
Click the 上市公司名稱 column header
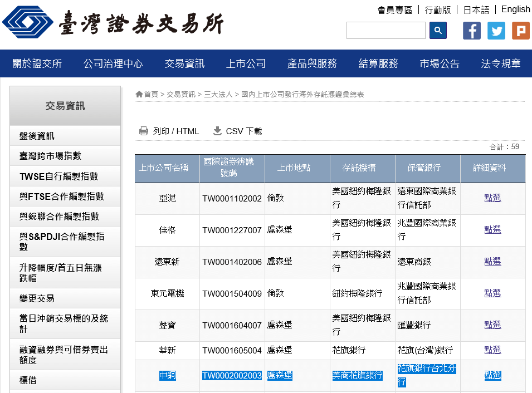[x=167, y=168]
